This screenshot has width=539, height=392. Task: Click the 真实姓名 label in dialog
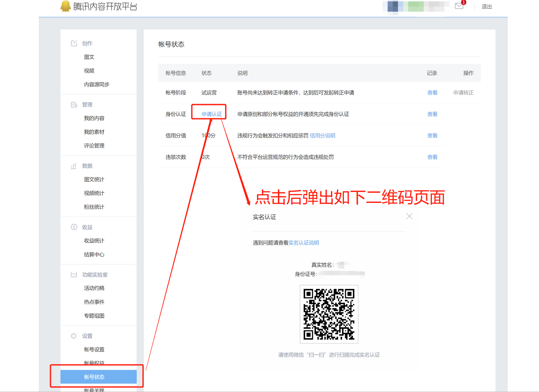(322, 265)
